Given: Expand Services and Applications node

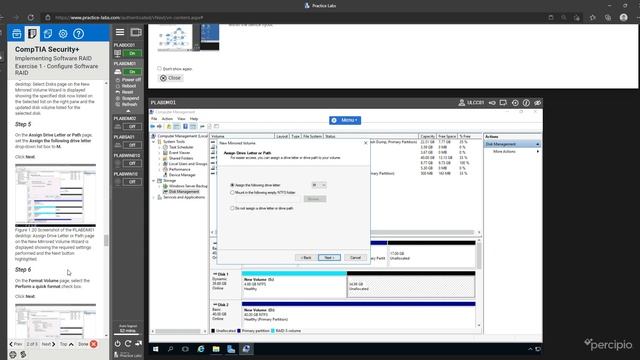Looking at the screenshot, I should click(x=154, y=198).
